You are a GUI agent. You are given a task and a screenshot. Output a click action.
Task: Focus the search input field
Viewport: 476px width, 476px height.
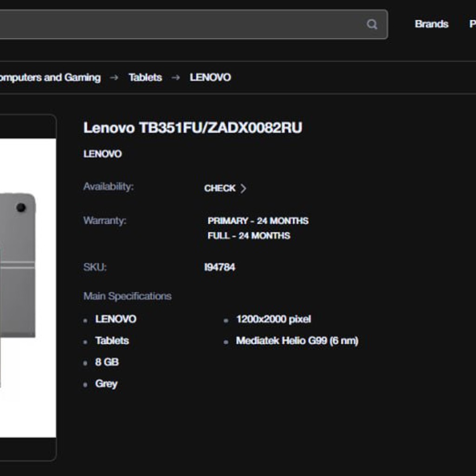[x=194, y=24]
